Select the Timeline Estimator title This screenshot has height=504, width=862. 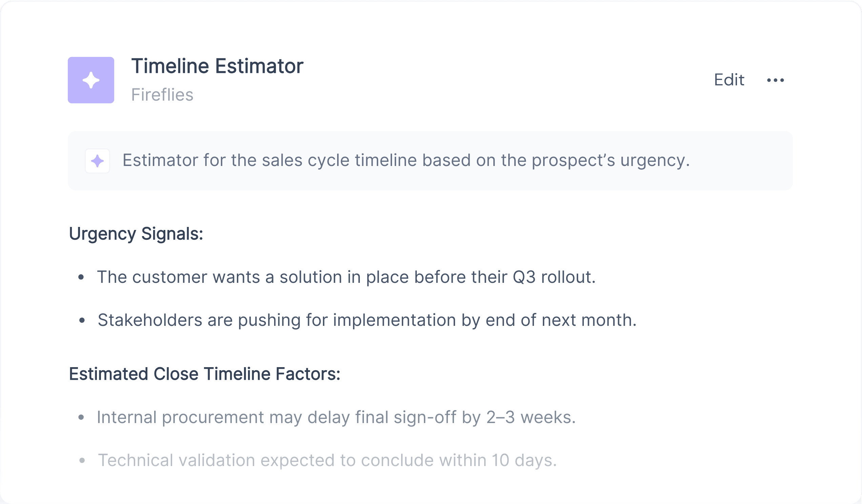(217, 66)
